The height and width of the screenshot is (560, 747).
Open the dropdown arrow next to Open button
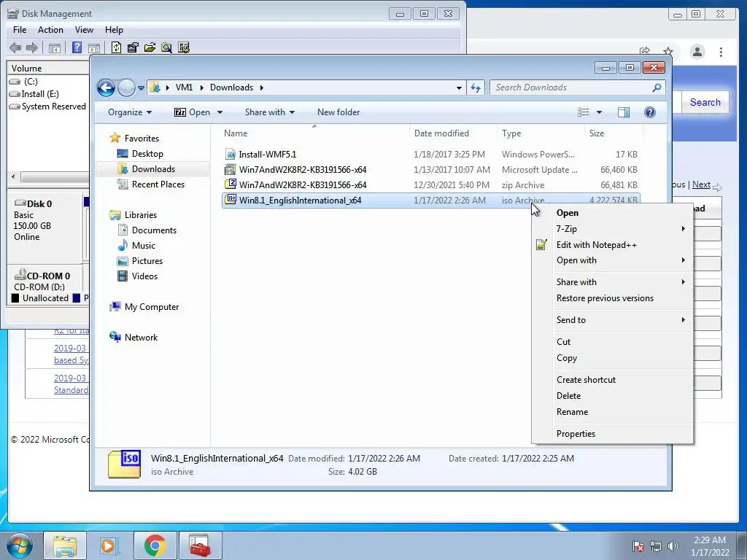click(220, 112)
